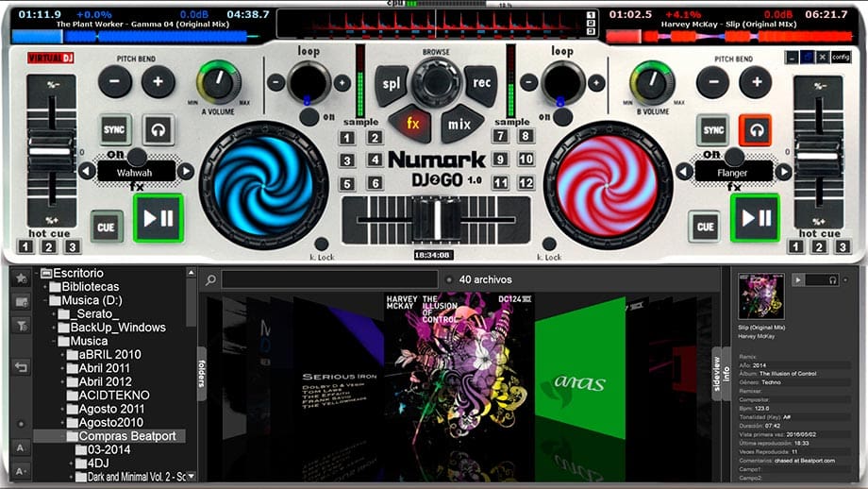This screenshot has height=489, width=868.
Task: Select the ACIDTEKNO folder
Action: [114, 396]
